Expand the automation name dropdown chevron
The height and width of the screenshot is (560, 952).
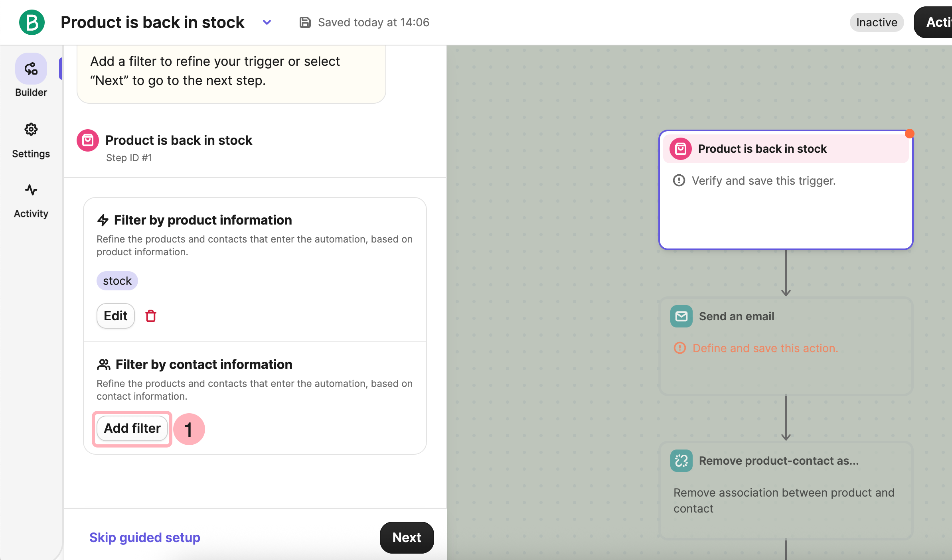[267, 22]
